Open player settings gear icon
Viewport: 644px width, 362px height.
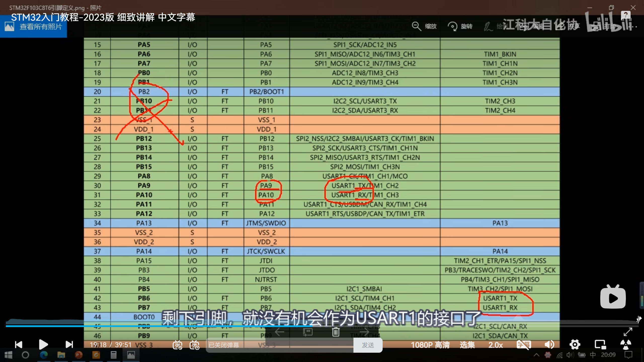pyautogui.click(x=575, y=344)
